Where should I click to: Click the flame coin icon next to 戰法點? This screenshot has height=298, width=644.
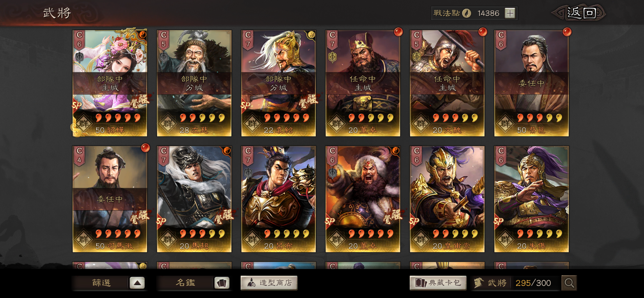466,13
